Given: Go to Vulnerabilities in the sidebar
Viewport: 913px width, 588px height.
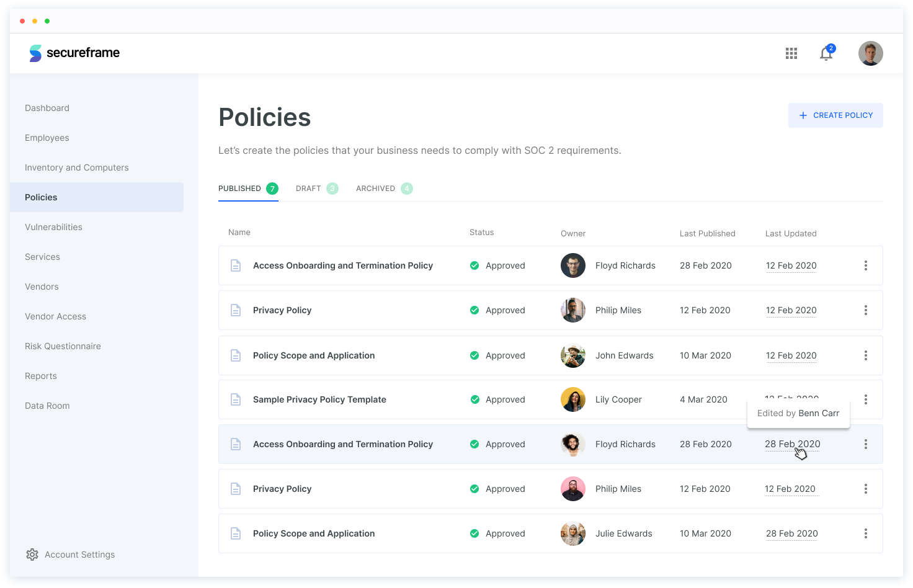Looking at the screenshot, I should coord(53,227).
